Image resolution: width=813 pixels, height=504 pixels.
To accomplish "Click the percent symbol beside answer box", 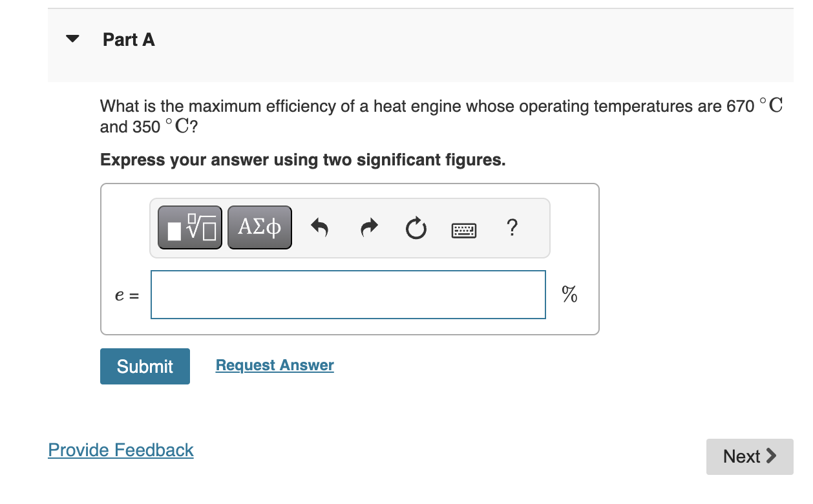I will click(569, 294).
